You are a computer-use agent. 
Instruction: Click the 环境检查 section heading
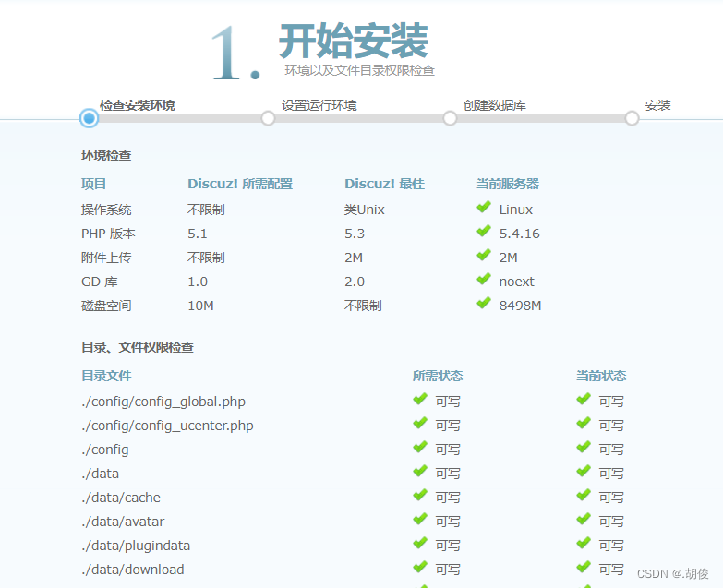[106, 155]
